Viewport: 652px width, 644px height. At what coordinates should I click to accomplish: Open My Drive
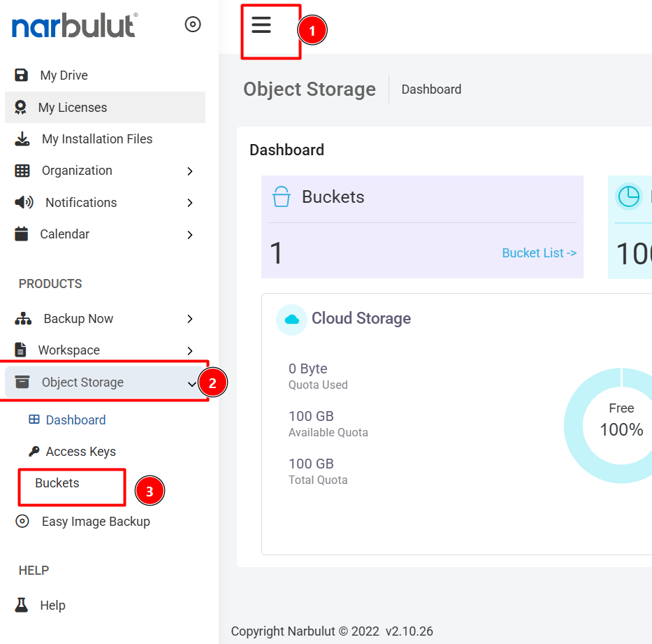pyautogui.click(x=64, y=76)
